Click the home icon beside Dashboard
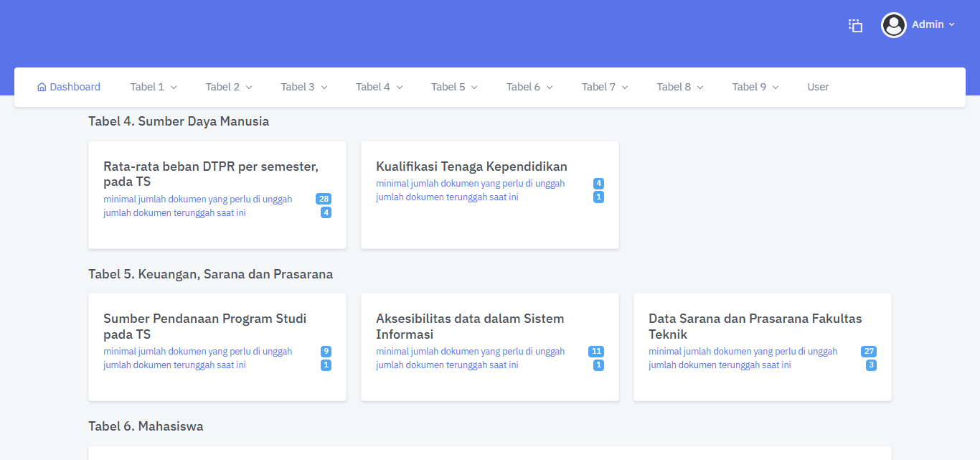Image resolution: width=980 pixels, height=460 pixels. point(42,87)
